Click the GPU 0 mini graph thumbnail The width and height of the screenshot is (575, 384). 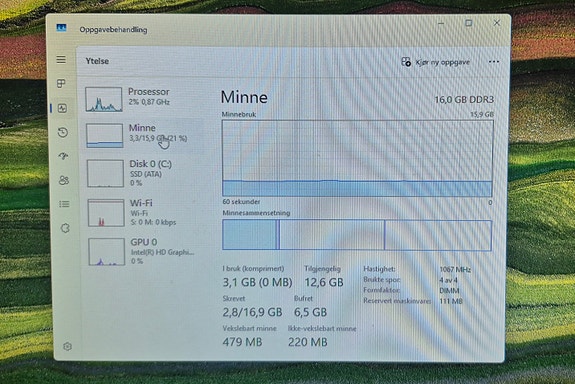[x=107, y=252]
